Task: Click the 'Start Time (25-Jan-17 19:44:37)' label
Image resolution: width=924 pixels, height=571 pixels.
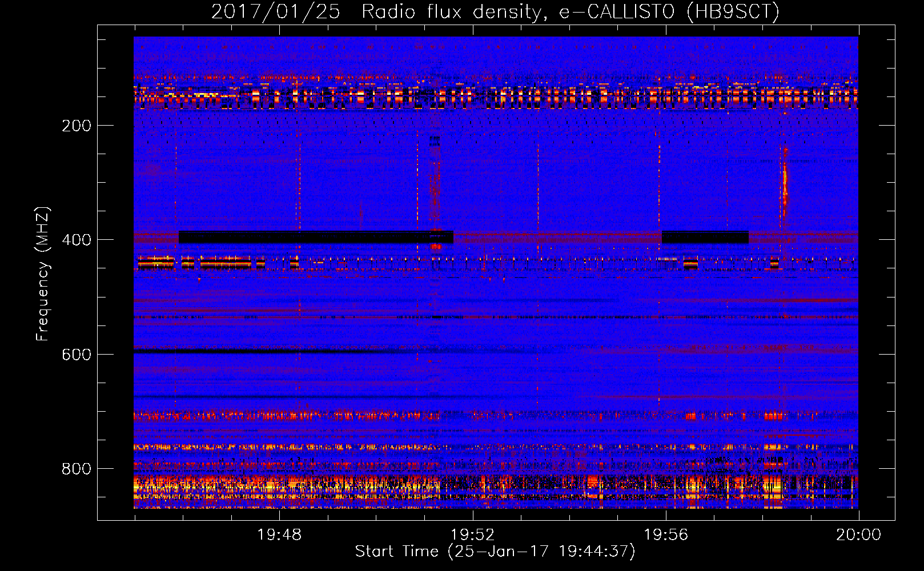Action: [x=495, y=552]
